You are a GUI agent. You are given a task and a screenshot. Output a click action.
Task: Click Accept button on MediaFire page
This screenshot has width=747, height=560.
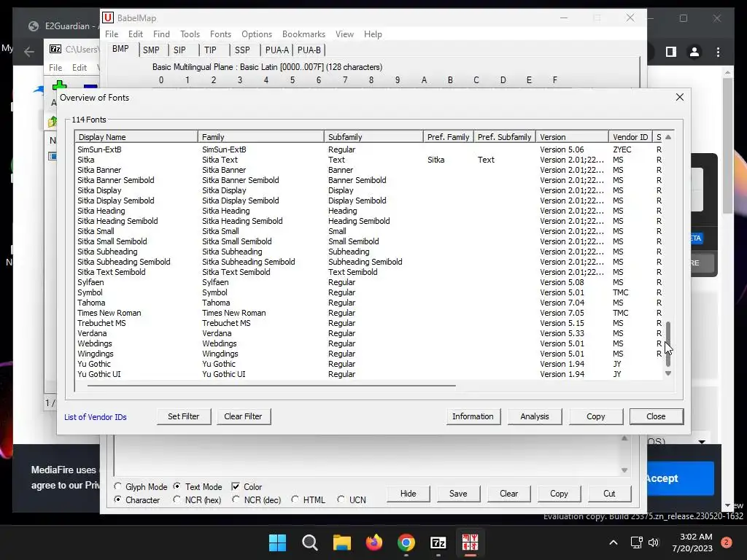click(x=680, y=478)
